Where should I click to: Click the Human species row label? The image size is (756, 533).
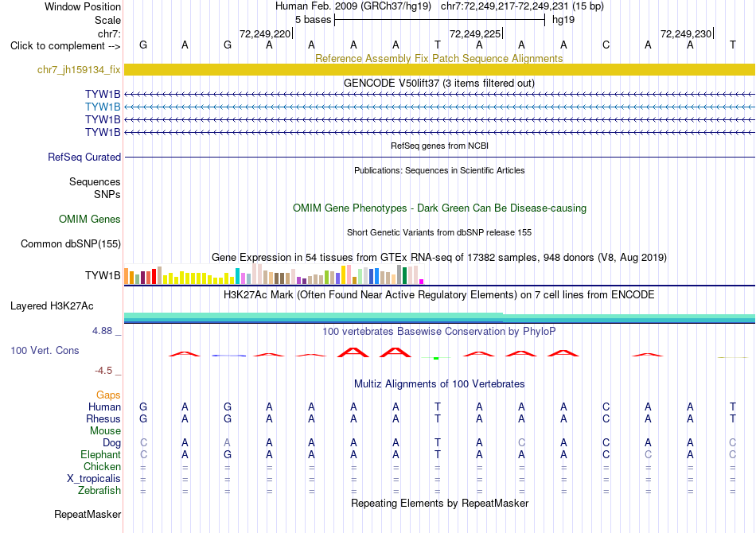pyautogui.click(x=104, y=407)
